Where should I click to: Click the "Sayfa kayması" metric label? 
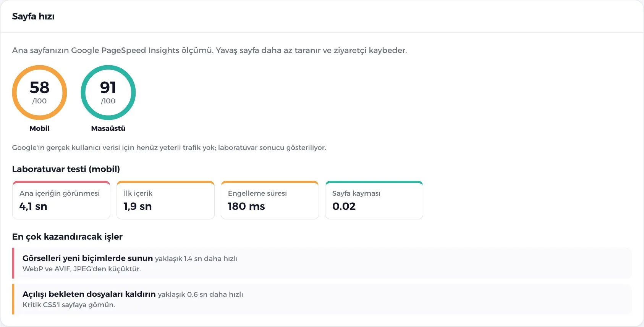(x=356, y=193)
